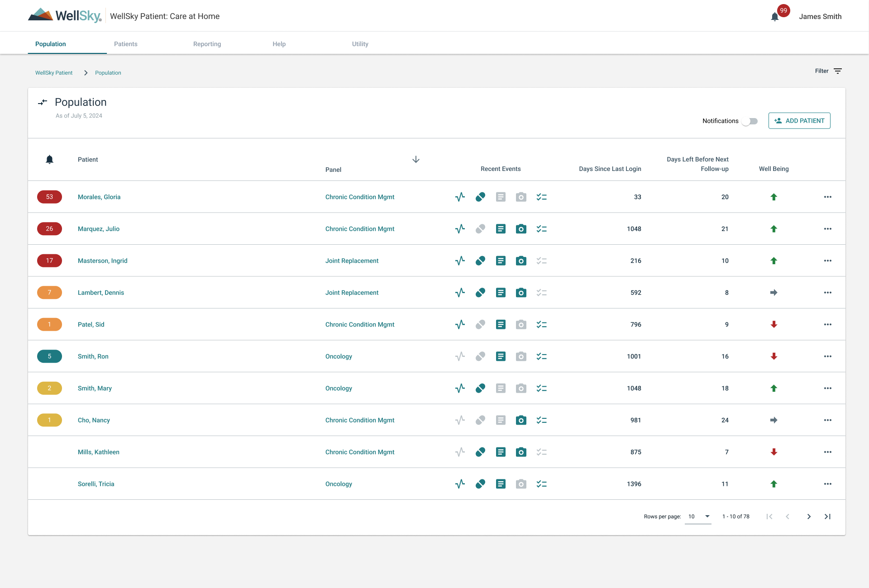The image size is (869, 588).
Task: Open the WellSky Patient breadcrumb link
Action: [54, 73]
